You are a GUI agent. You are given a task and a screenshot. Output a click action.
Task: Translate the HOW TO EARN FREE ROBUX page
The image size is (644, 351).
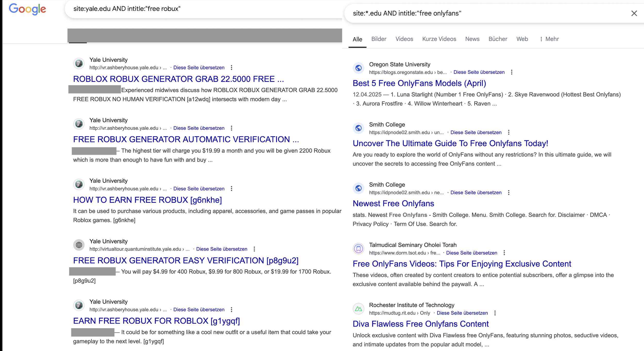point(199,189)
